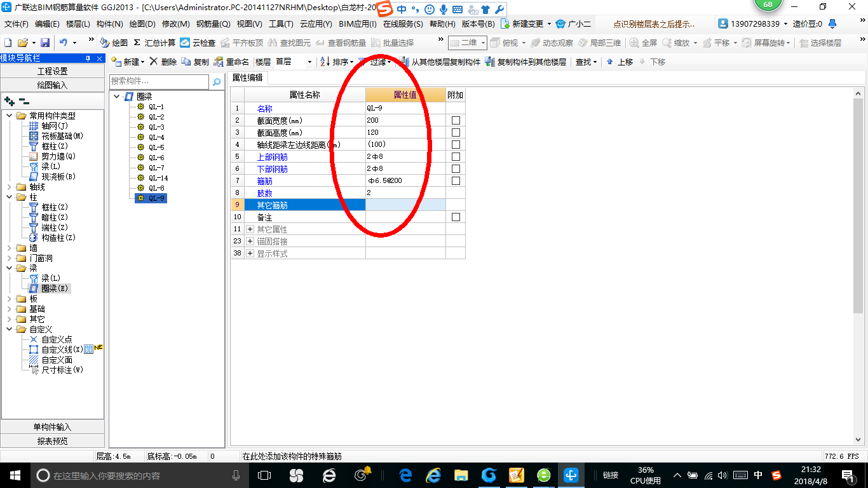Move component up with 上移
The height and width of the screenshot is (488, 868).
click(x=620, y=62)
